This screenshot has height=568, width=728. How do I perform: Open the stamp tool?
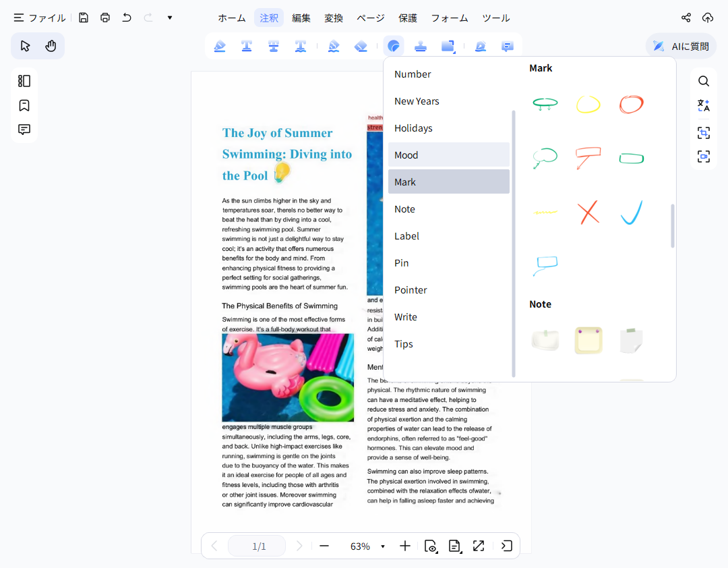point(421,46)
